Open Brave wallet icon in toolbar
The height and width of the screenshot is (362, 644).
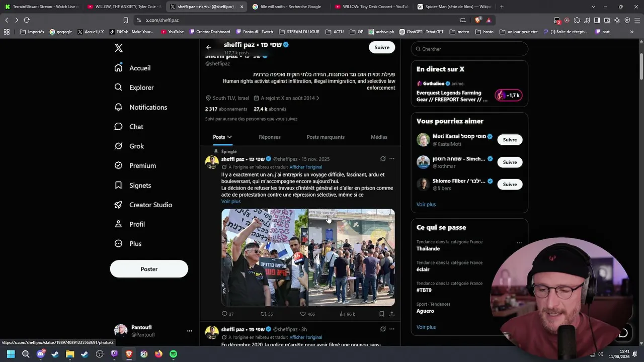[x=607, y=20]
